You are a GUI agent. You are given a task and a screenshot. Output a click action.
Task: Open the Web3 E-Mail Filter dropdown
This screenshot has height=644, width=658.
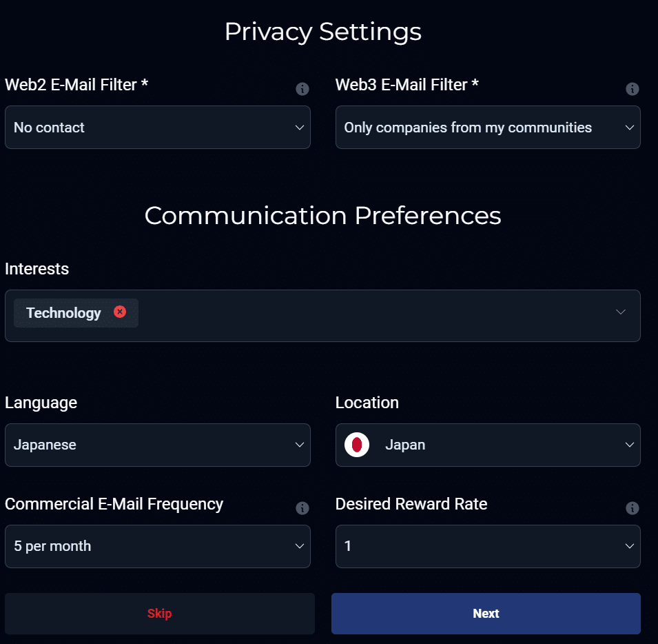point(487,128)
